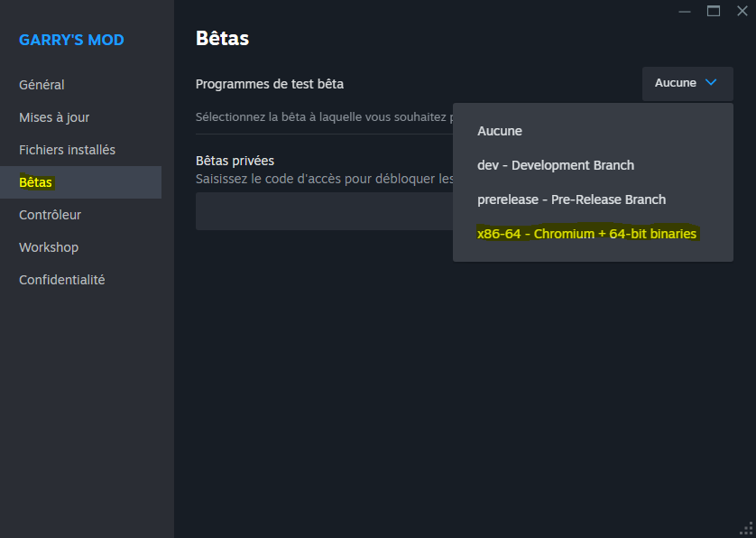756x538 pixels.
Task: Choose Aucune in the beta list
Action: click(x=593, y=131)
